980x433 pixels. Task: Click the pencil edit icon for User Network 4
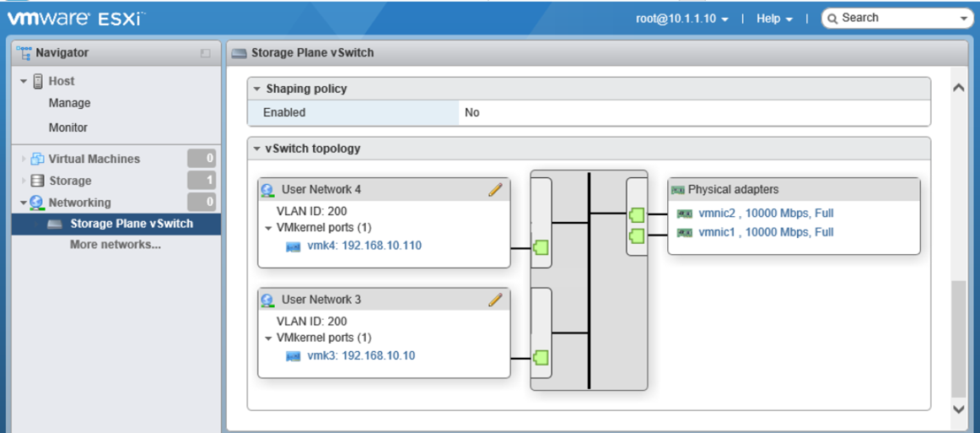coord(495,190)
